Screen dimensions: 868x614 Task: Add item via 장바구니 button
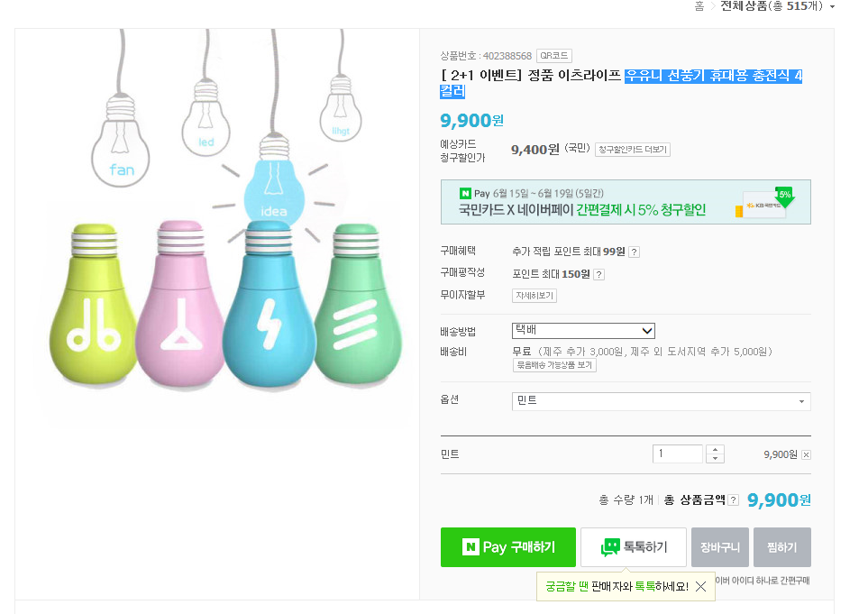point(720,547)
